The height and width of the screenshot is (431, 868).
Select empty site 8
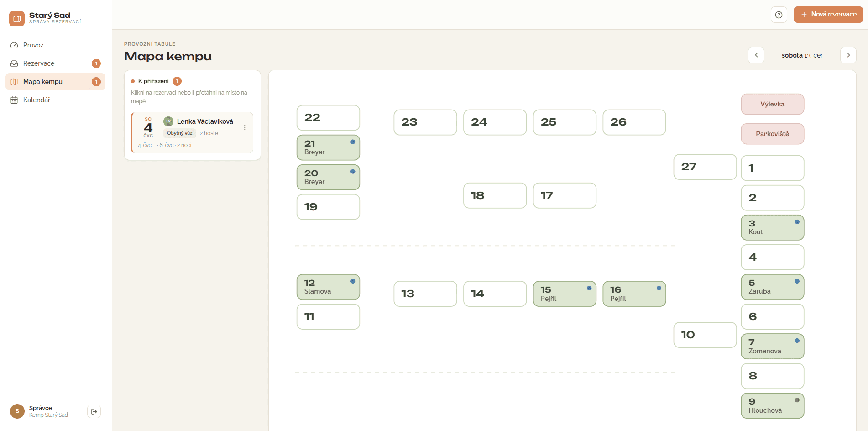click(x=773, y=376)
